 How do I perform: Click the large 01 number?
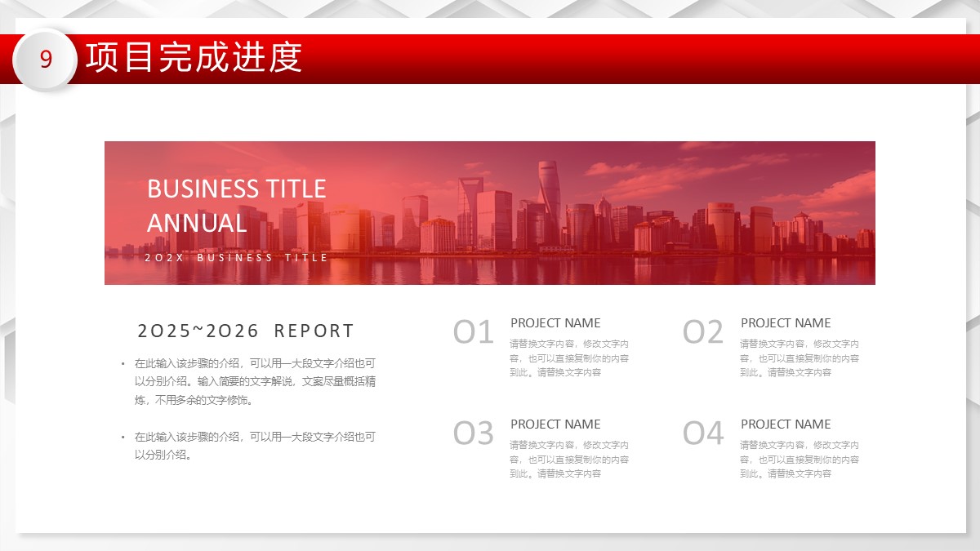(474, 332)
